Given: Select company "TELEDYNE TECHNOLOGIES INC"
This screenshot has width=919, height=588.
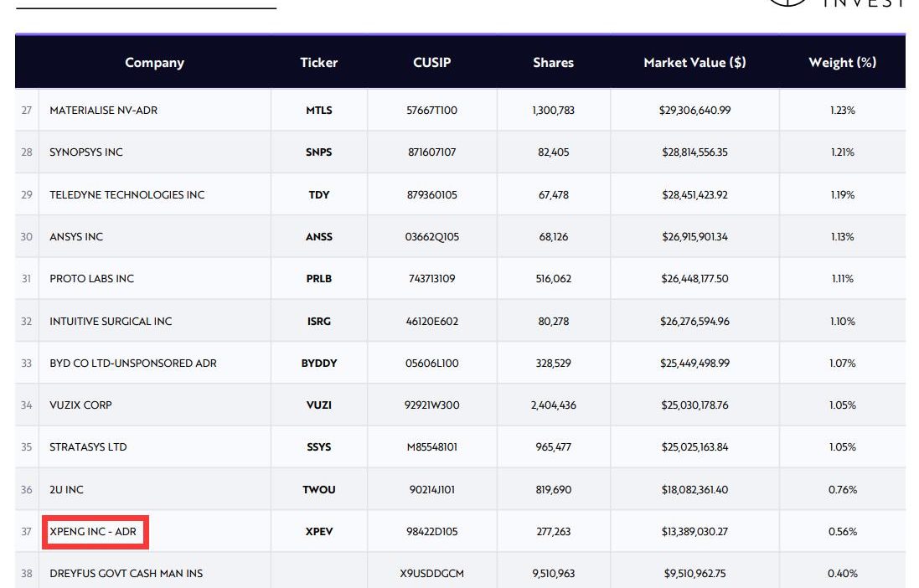Looking at the screenshot, I should tap(127, 194).
